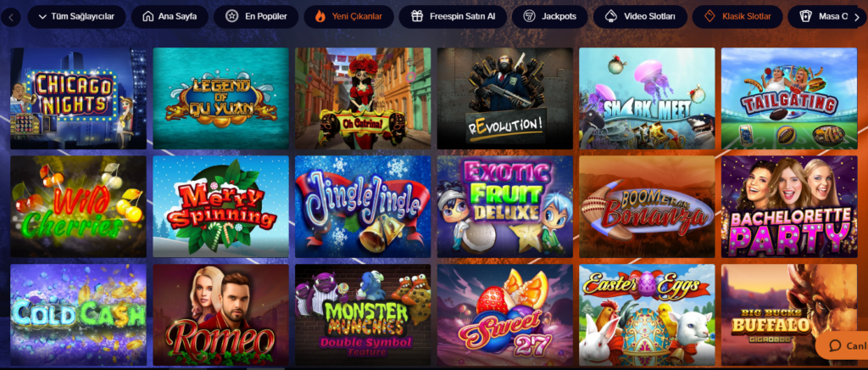
Task: Click the gift icon beside Freespin Satın Al
Action: [x=417, y=17]
